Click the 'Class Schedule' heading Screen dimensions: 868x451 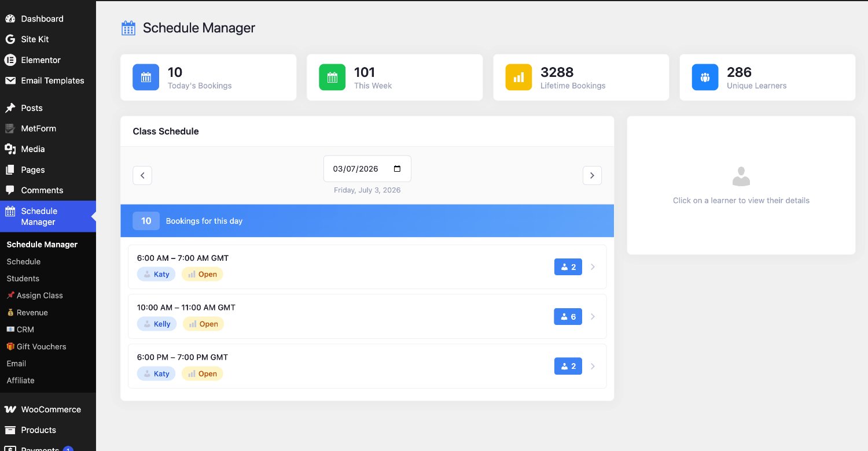click(165, 131)
